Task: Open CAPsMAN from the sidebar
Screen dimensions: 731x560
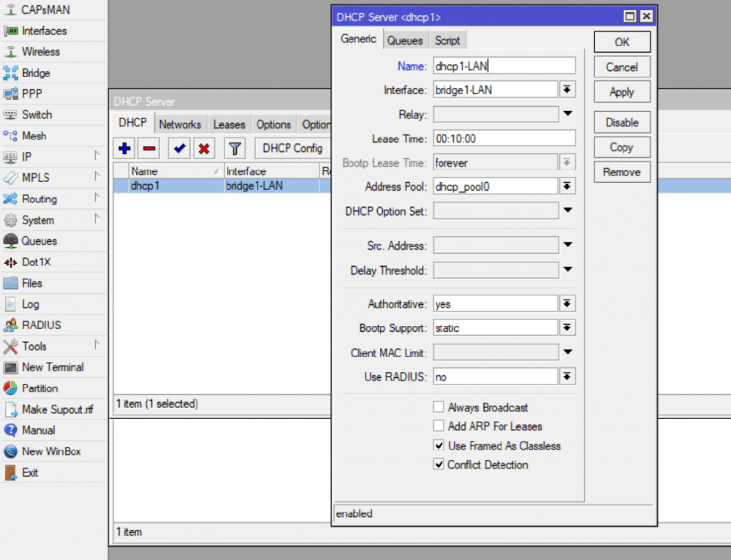Action: (45, 10)
